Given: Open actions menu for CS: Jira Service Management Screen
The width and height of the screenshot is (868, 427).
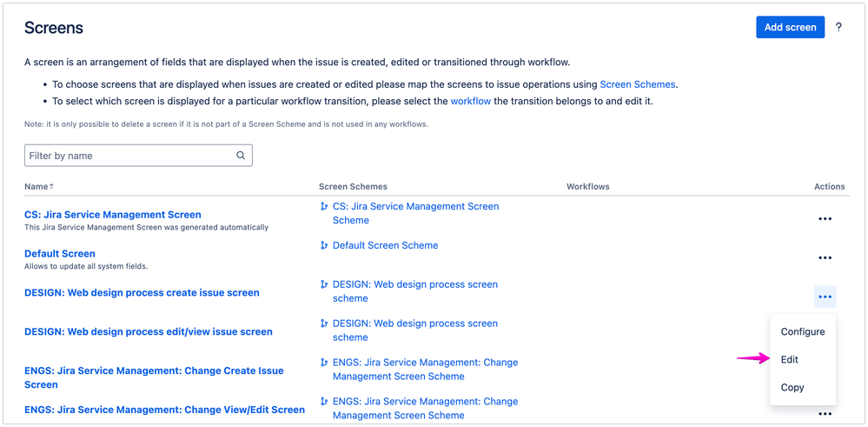Looking at the screenshot, I should coord(825,219).
